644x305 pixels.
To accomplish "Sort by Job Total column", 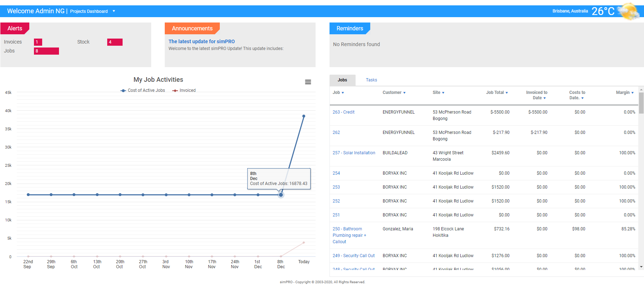I will click(497, 92).
